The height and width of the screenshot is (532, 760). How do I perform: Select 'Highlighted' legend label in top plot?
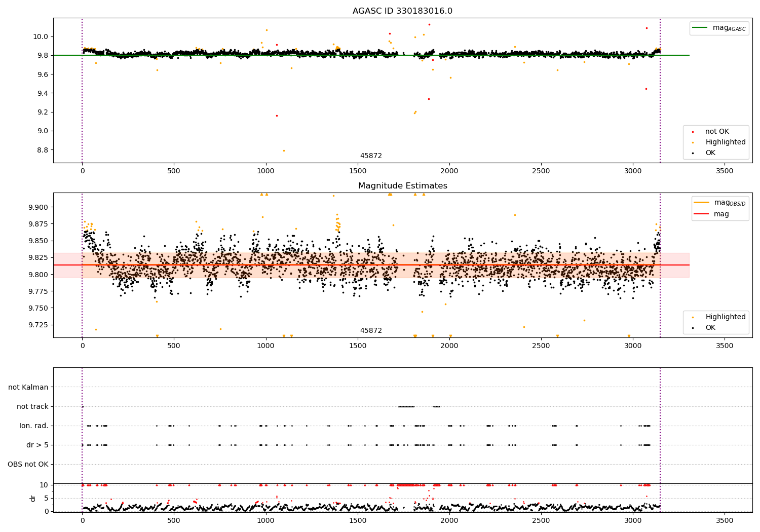click(726, 142)
